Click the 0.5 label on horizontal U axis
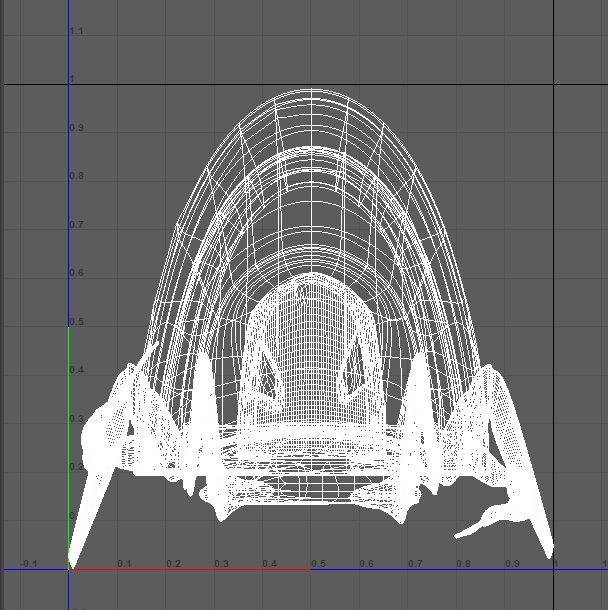 [x=318, y=564]
